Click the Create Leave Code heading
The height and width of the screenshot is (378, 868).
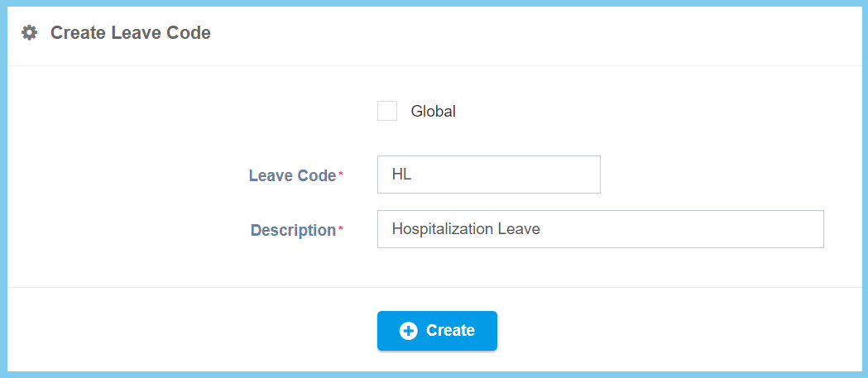130,33
